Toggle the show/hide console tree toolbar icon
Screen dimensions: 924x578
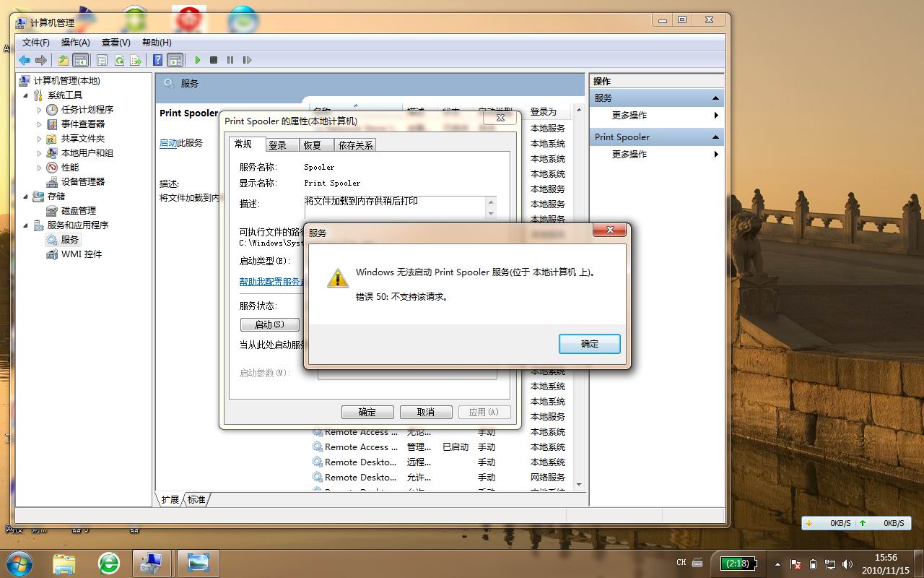point(80,61)
